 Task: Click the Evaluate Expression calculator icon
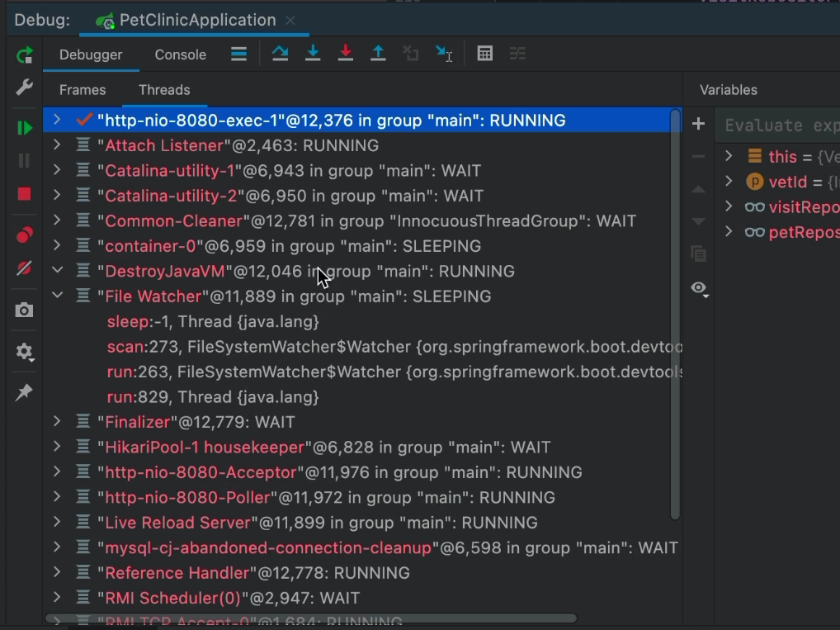[x=485, y=54]
